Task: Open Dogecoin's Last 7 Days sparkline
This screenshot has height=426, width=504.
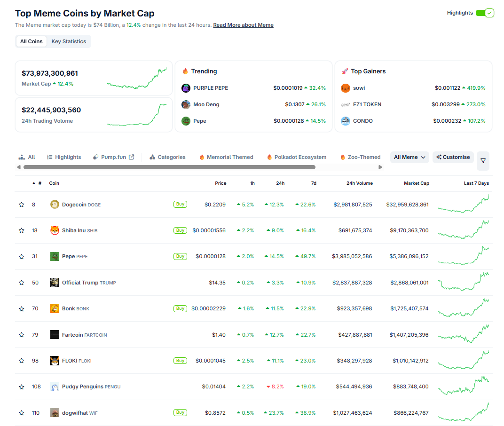Action: pyautogui.click(x=464, y=204)
